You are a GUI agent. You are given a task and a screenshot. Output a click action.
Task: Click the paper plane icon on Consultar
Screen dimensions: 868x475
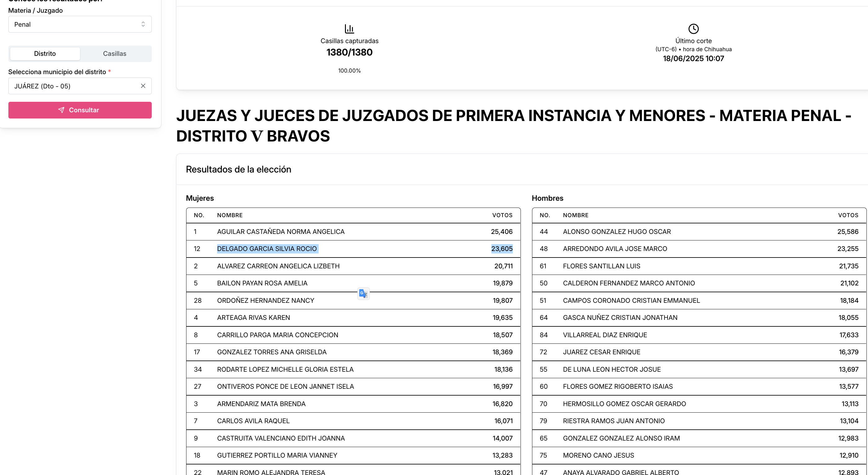pyautogui.click(x=61, y=110)
